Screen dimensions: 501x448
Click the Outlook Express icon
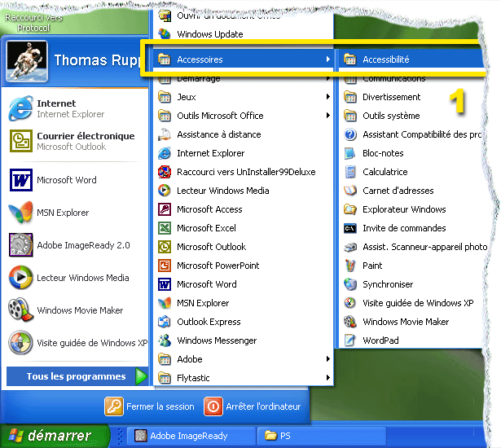165,322
